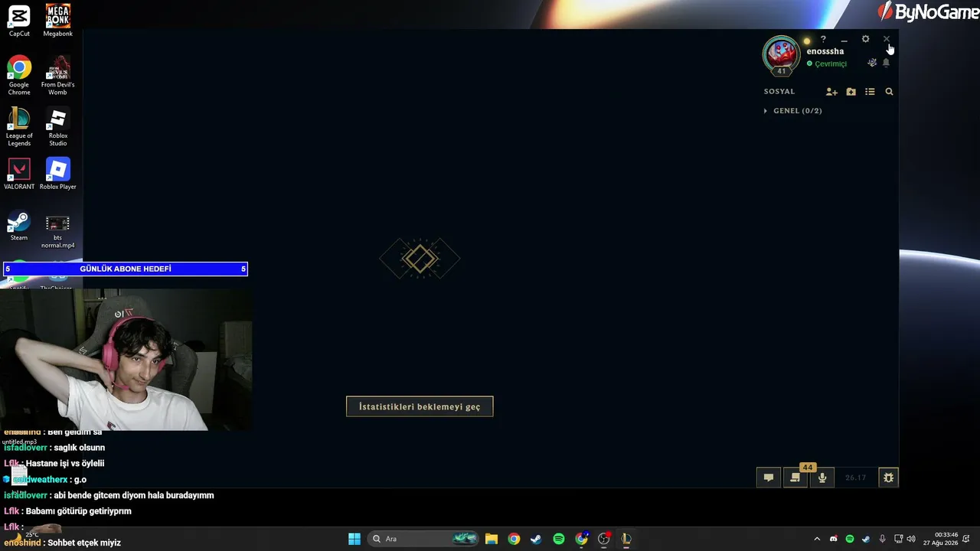Screen dimensions: 980x551
Task: Open the Windows Start menu
Action: pos(354,539)
